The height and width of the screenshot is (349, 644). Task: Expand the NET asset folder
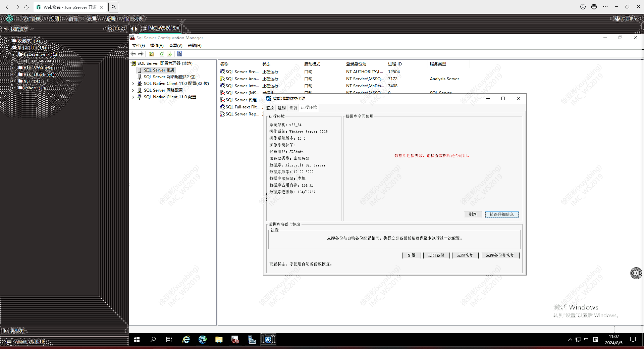tap(12, 81)
